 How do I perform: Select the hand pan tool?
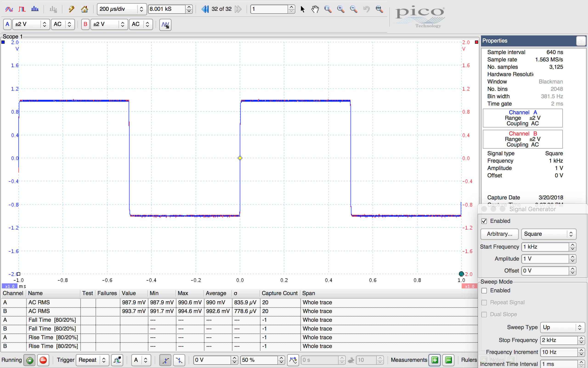point(315,9)
